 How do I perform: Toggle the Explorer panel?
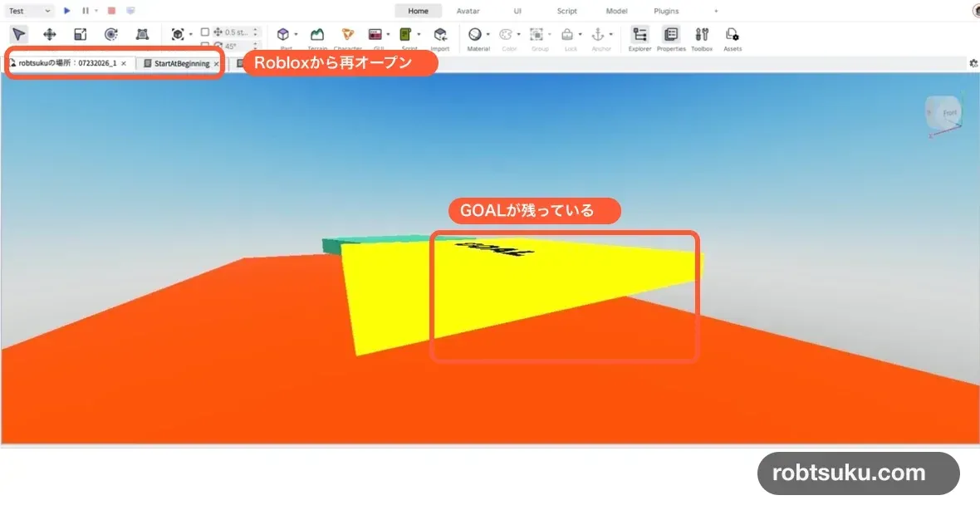[639, 34]
